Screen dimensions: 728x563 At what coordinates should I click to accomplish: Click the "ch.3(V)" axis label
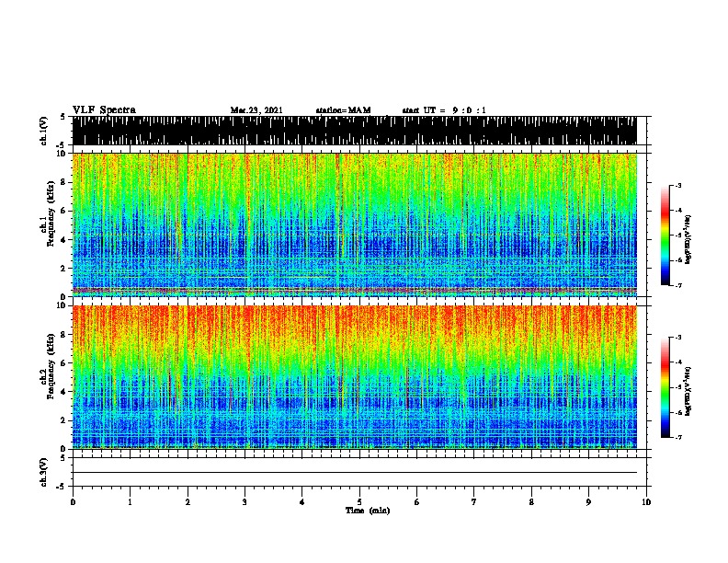[43, 472]
